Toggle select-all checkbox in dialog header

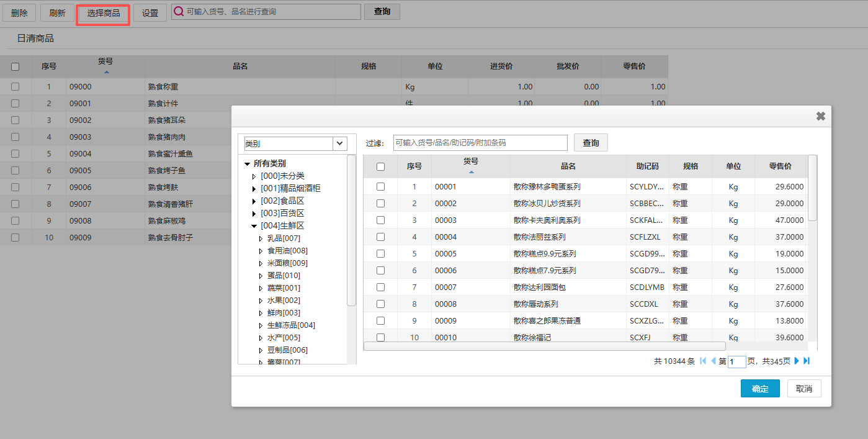[381, 166]
